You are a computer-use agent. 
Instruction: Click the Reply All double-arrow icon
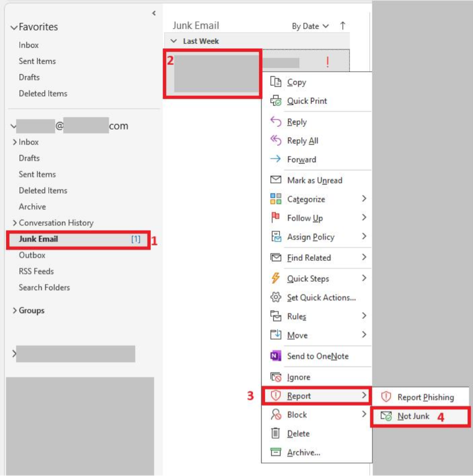(275, 140)
